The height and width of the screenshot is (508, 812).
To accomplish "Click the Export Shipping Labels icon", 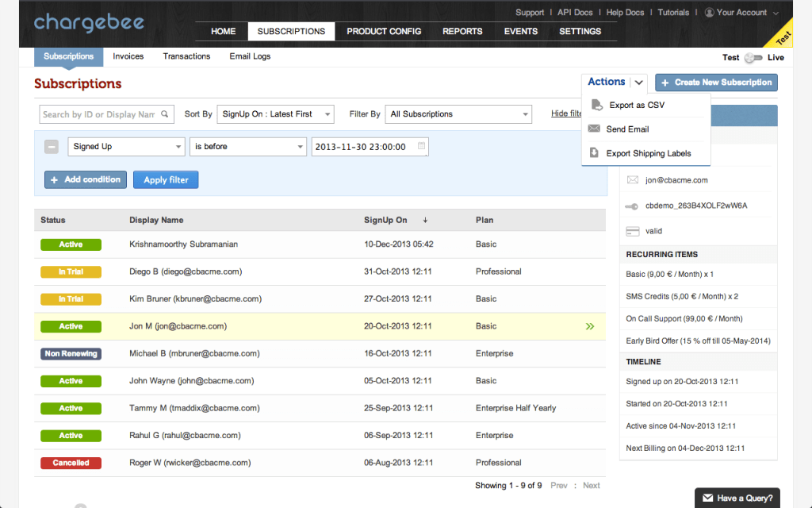I will click(x=594, y=153).
